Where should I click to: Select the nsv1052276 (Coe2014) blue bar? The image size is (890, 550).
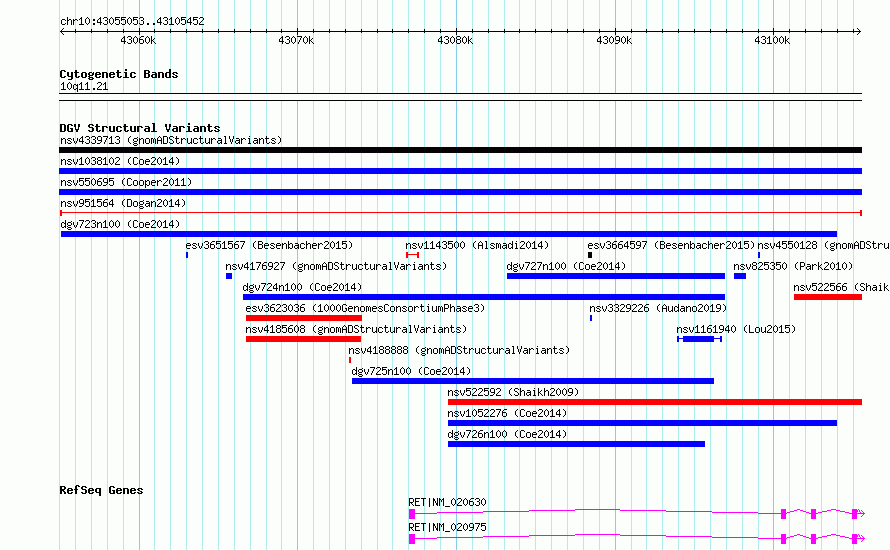click(642, 423)
